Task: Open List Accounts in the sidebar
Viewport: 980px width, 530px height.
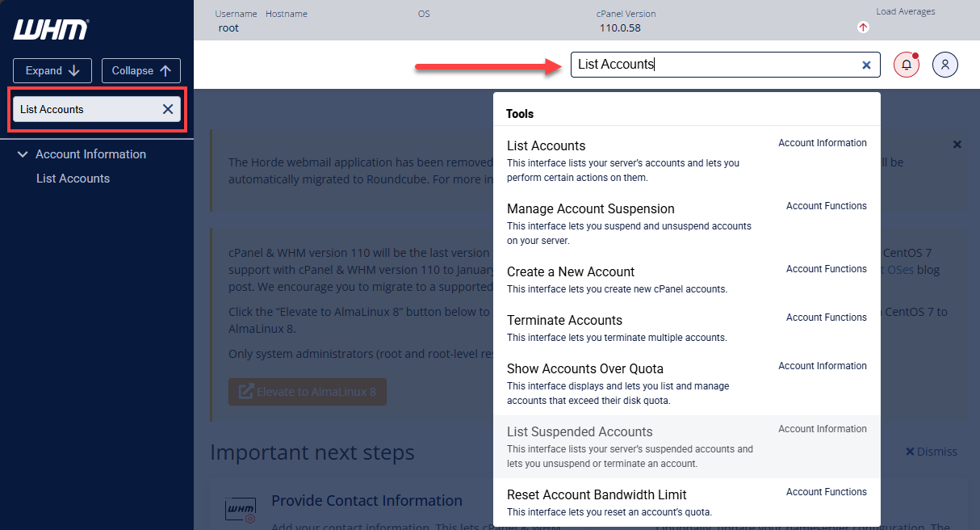Action: pos(73,179)
